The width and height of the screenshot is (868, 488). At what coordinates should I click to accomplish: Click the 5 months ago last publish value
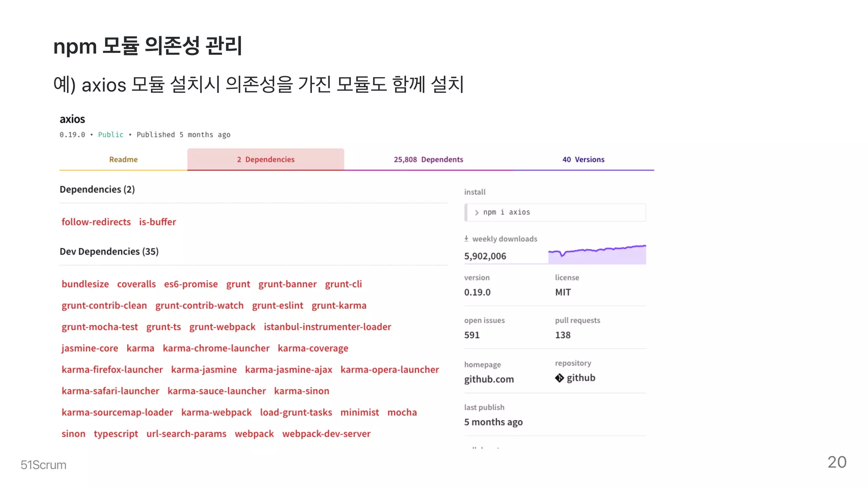click(x=493, y=422)
